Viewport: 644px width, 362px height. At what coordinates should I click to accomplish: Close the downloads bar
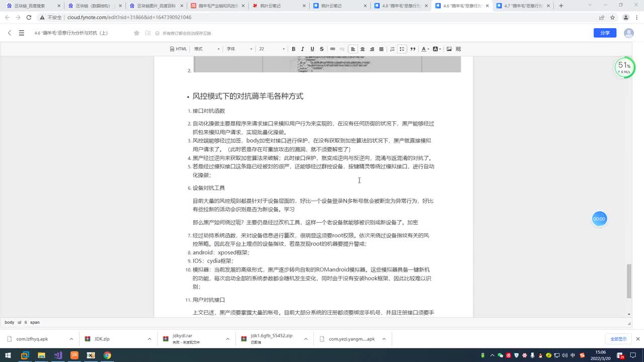[x=637, y=339]
